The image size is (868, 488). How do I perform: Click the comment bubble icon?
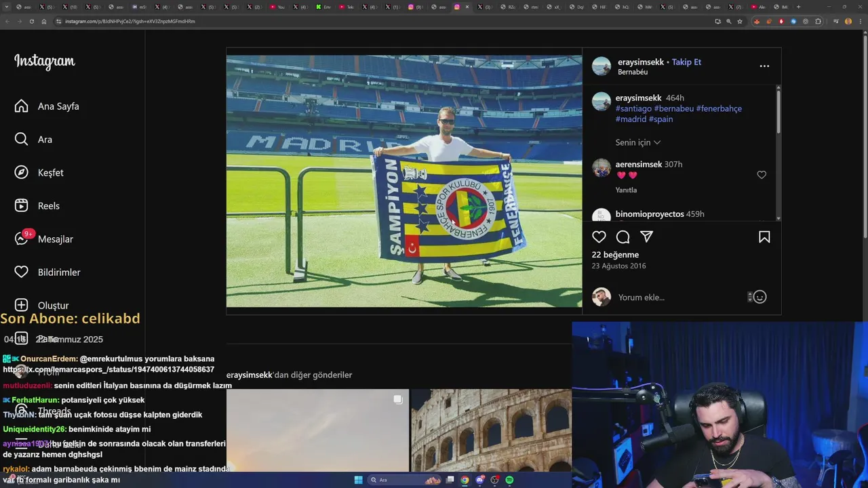coord(623,237)
